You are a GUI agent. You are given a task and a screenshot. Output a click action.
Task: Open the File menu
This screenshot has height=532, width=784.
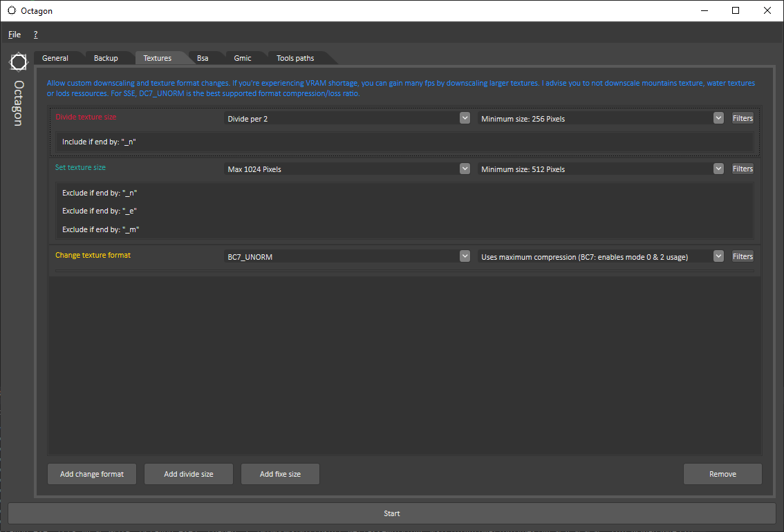pyautogui.click(x=15, y=35)
